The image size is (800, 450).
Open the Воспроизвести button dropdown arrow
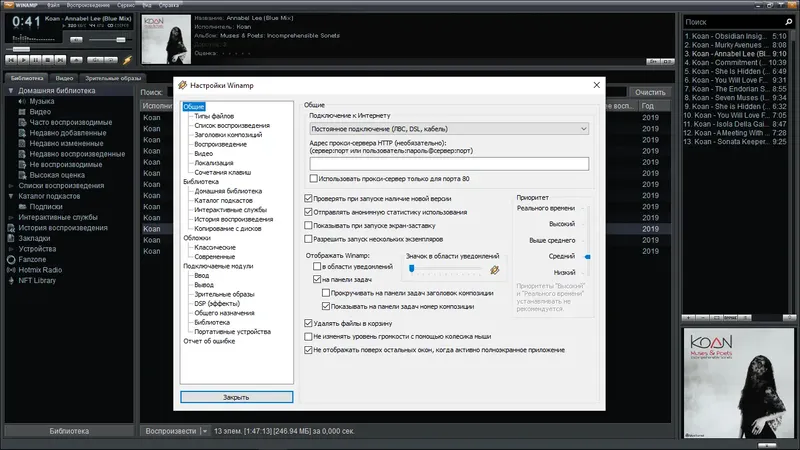(x=205, y=431)
